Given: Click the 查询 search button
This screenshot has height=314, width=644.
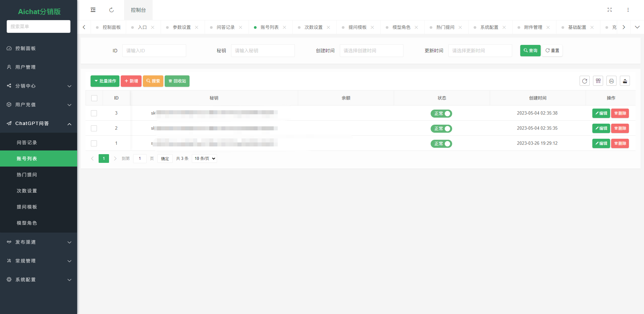Looking at the screenshot, I should (530, 50).
